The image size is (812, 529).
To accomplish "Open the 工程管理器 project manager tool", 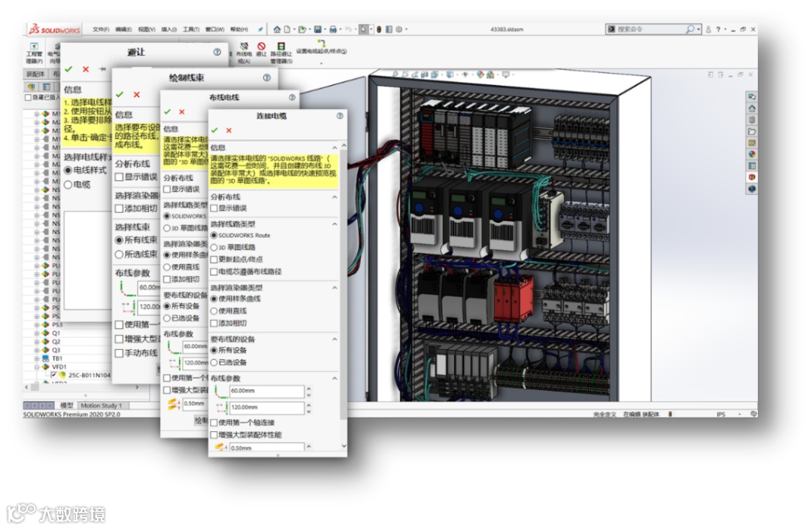I will pyautogui.click(x=34, y=53).
